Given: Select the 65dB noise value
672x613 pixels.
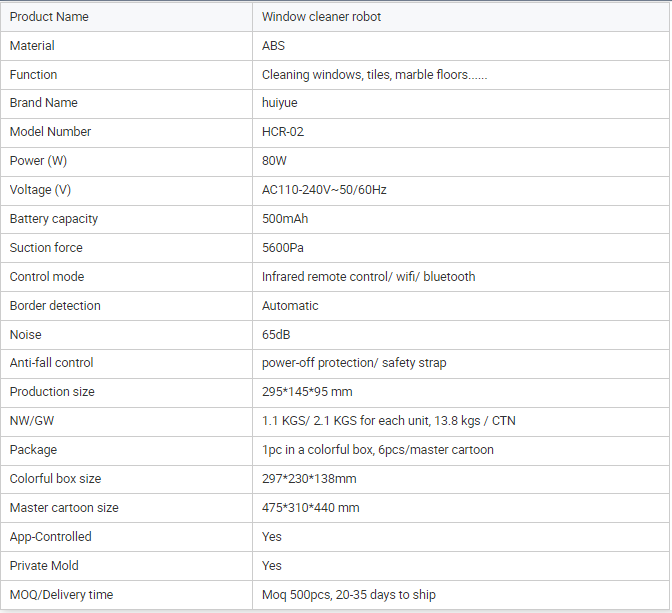Looking at the screenshot, I should (276, 335).
